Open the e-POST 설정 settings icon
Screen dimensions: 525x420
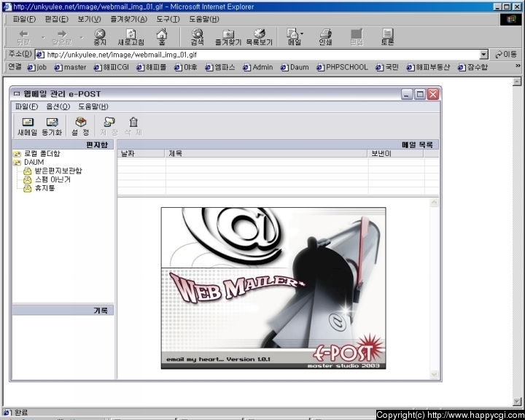click(80, 122)
